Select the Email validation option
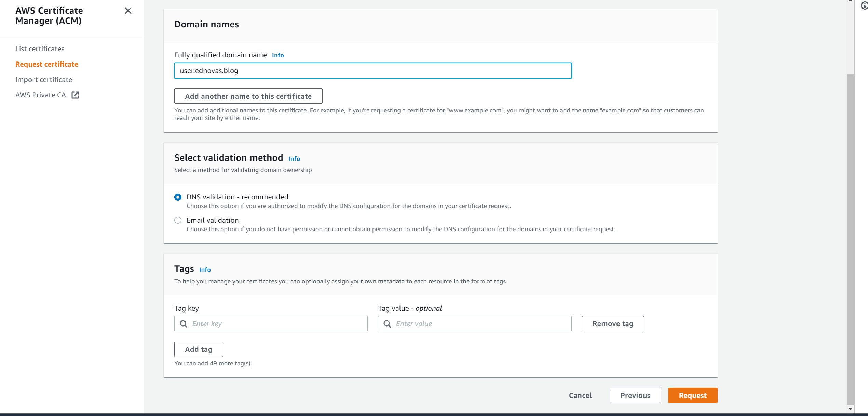Screen dimensions: 868x416 coord(178,220)
